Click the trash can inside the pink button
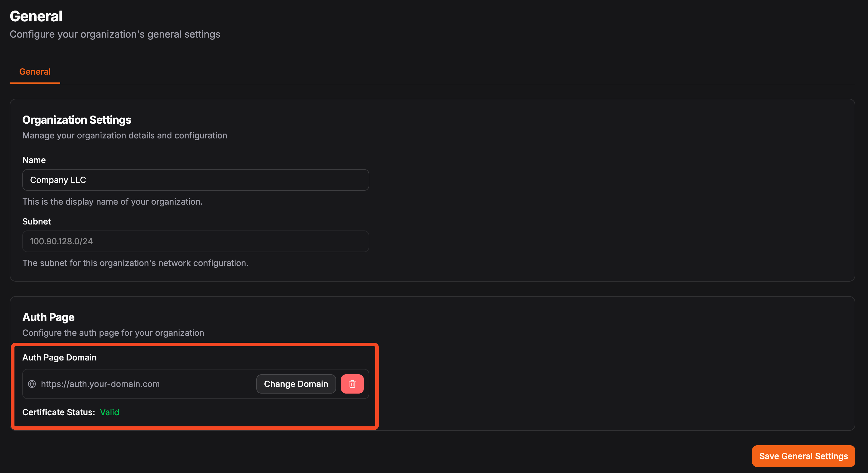868x473 pixels. [x=352, y=384]
